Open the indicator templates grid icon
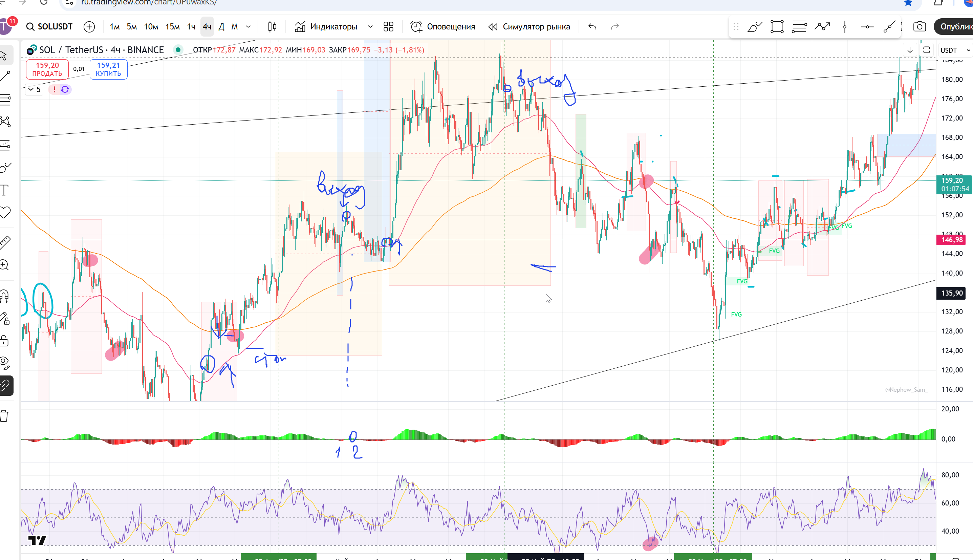Image resolution: width=973 pixels, height=560 pixels. pyautogui.click(x=388, y=26)
